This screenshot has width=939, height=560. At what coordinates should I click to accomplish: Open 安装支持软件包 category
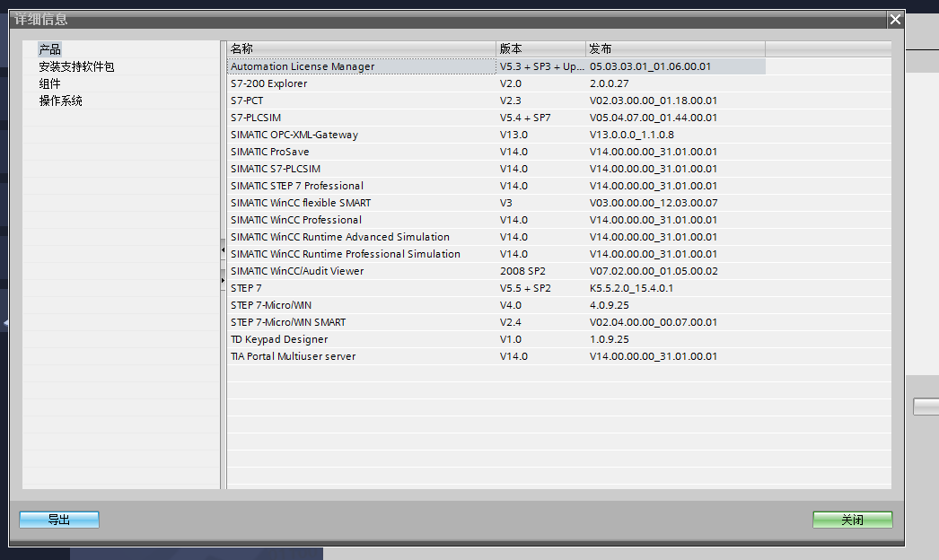point(76,66)
